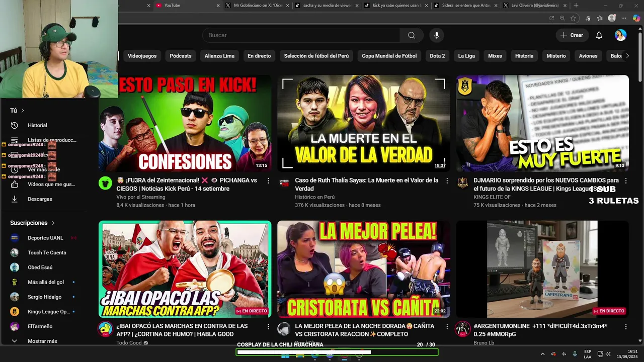Screen dimensions: 644x362
Task: Open options menu for the ARGENTUMONLINE stream
Action: (x=626, y=326)
